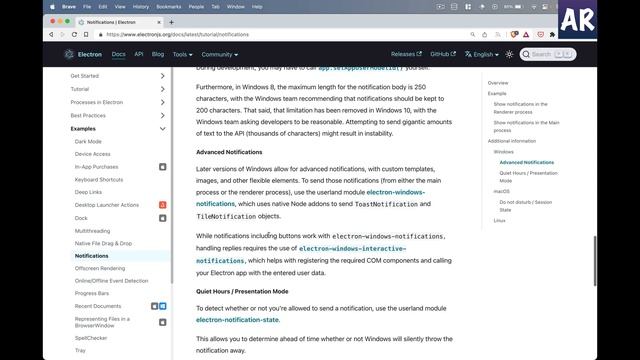Click the share icon in address bar

[x=484, y=35]
